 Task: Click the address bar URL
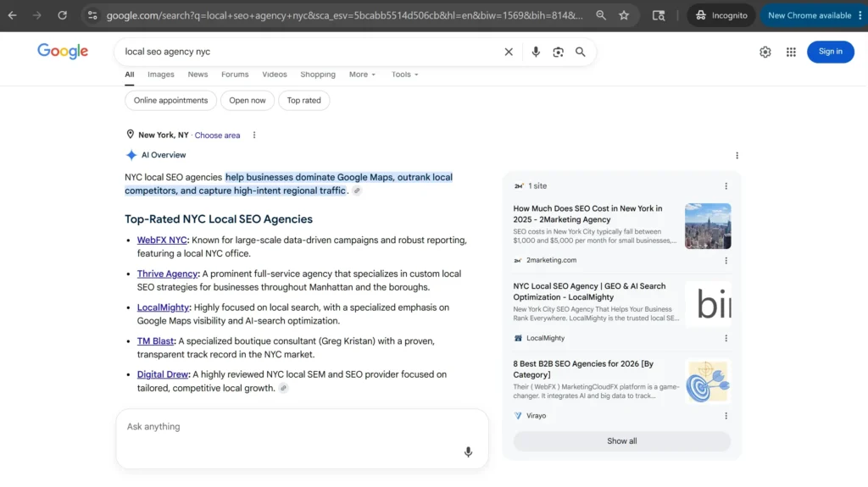(x=344, y=15)
